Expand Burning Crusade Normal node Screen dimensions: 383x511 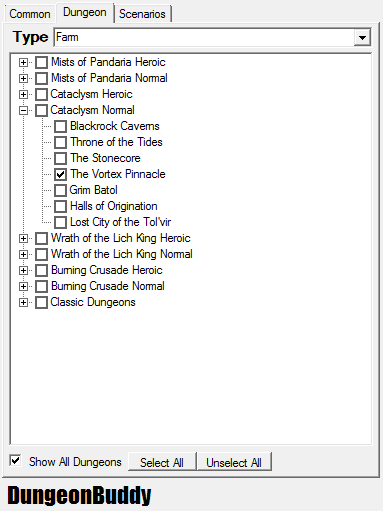tap(23, 286)
